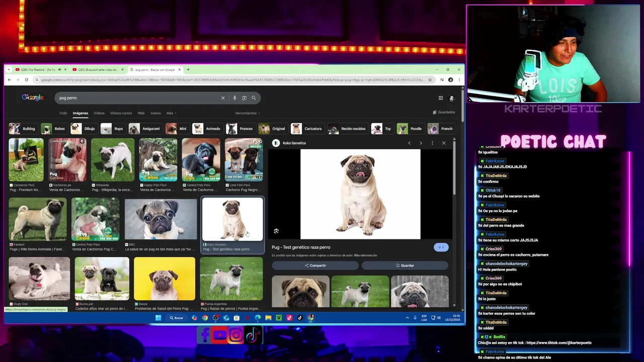Open the taskbar Buscar search box

(177, 318)
